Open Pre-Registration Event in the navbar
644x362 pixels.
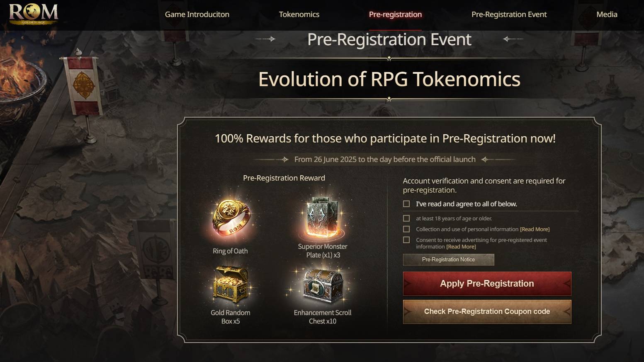509,14
